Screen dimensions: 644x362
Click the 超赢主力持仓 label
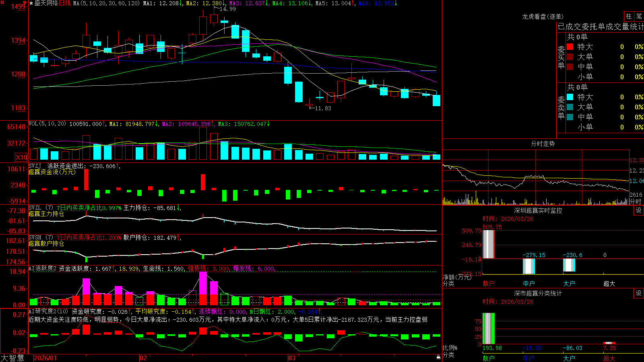(x=46, y=214)
